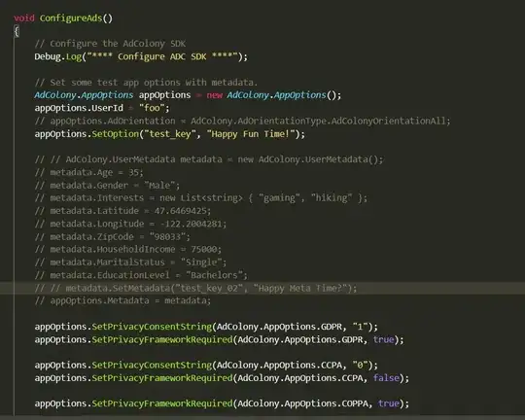The height and width of the screenshot is (420, 525).
Task: Click the "1" consent string for GDPR
Action: click(x=360, y=327)
